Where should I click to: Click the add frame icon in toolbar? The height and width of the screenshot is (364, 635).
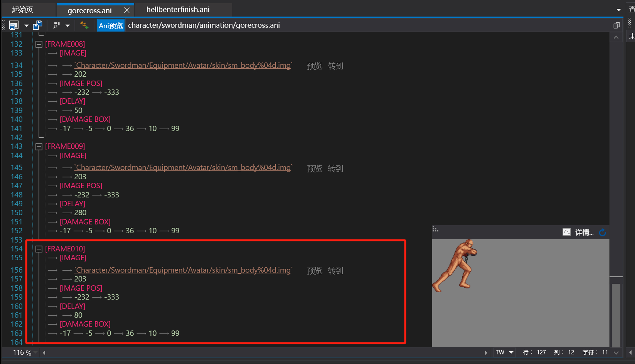pyautogui.click(x=84, y=25)
